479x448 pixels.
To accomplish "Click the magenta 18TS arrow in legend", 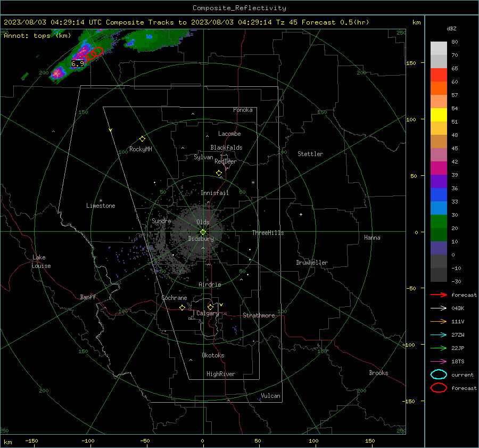I will (x=439, y=362).
